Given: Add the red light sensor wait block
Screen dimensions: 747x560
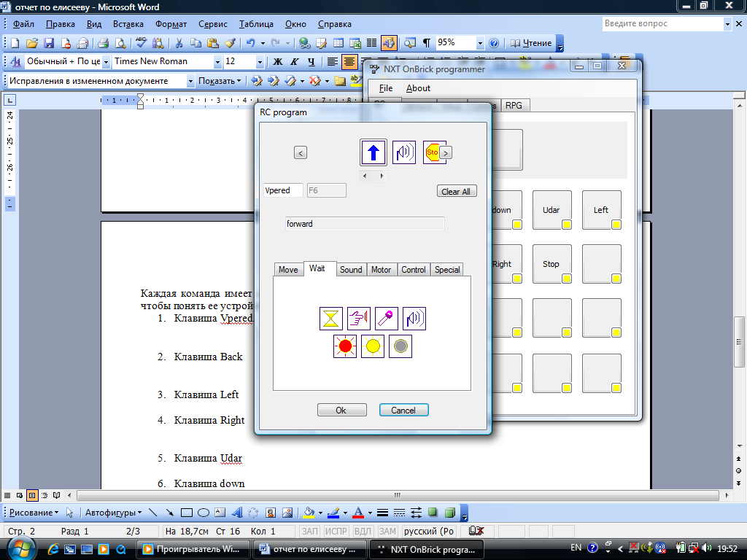Looking at the screenshot, I should click(x=345, y=346).
